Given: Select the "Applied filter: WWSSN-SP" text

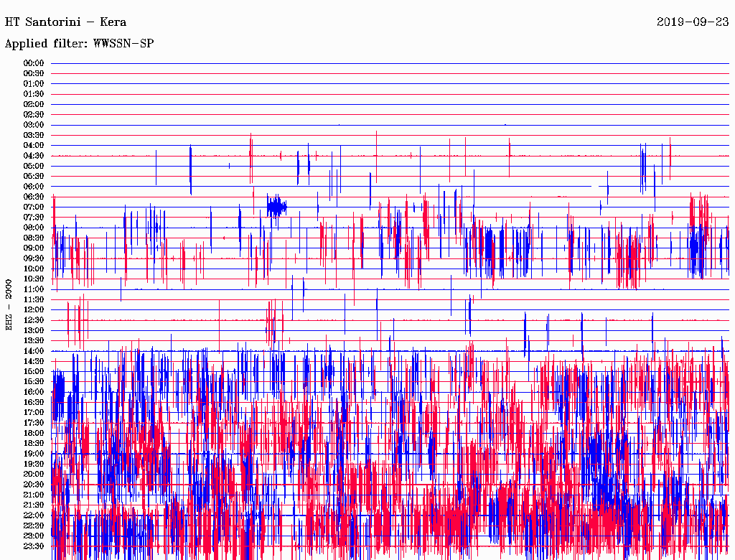Looking at the screenshot, I should 79,43.
